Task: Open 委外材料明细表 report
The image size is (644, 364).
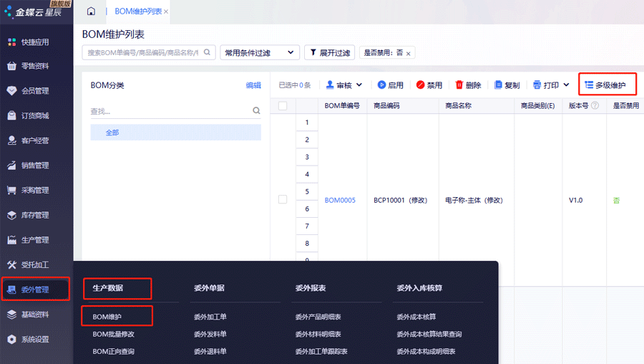Action: pyautogui.click(x=318, y=334)
